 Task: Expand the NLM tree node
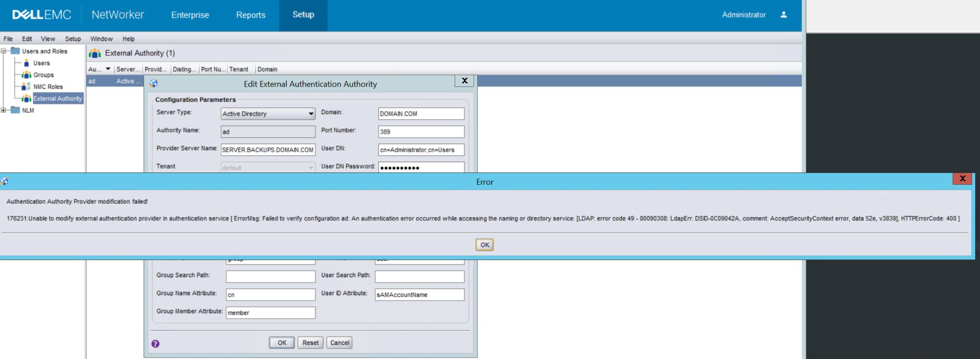(x=4, y=111)
